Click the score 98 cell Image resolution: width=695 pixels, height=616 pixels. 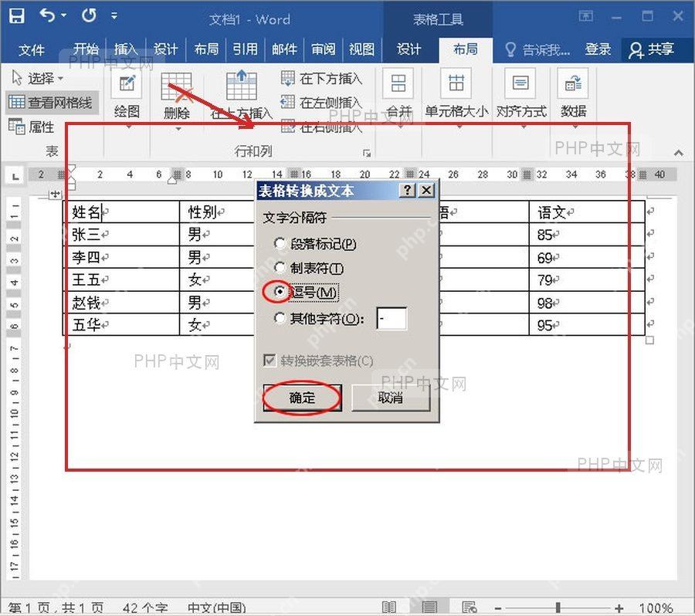(x=586, y=303)
